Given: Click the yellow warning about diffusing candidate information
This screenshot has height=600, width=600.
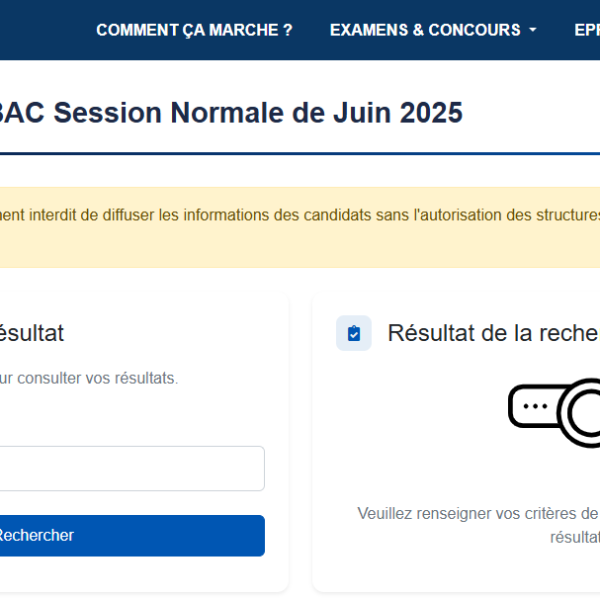Looking at the screenshot, I should 300,227.
